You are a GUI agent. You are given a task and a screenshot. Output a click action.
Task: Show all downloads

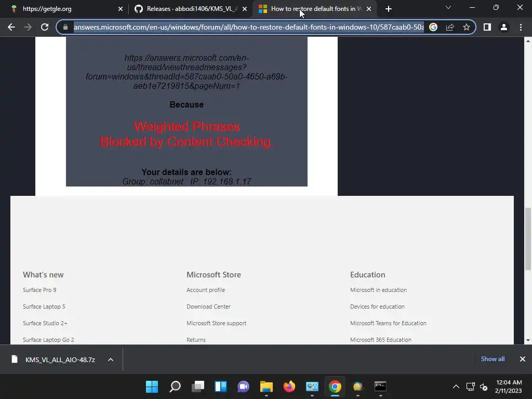pyautogui.click(x=493, y=359)
